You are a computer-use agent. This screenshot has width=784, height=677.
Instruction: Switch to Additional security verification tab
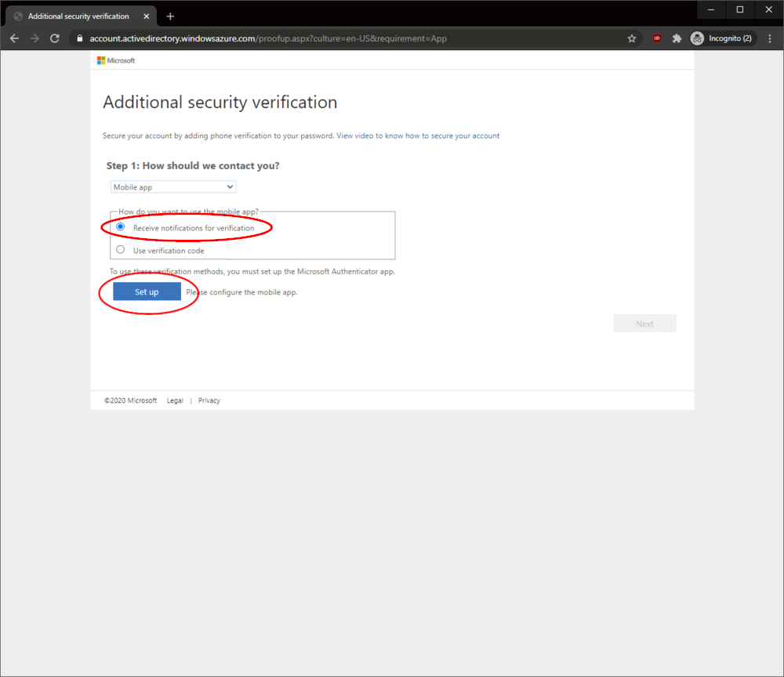(x=82, y=16)
